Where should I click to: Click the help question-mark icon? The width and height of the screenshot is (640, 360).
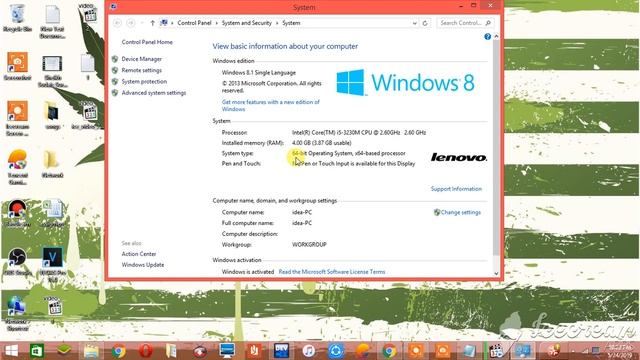click(x=487, y=37)
